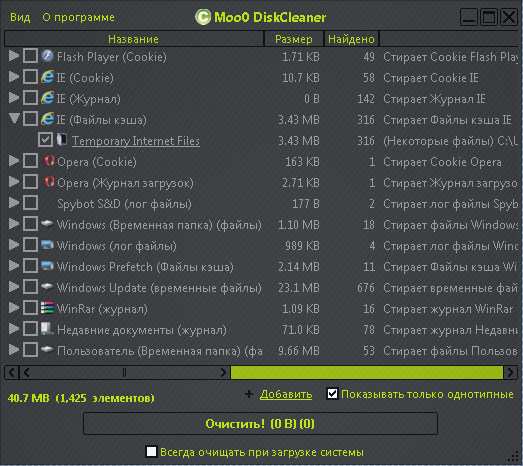Check the IE (Cookie) checkbox
This screenshot has width=523, height=466.
[30, 77]
